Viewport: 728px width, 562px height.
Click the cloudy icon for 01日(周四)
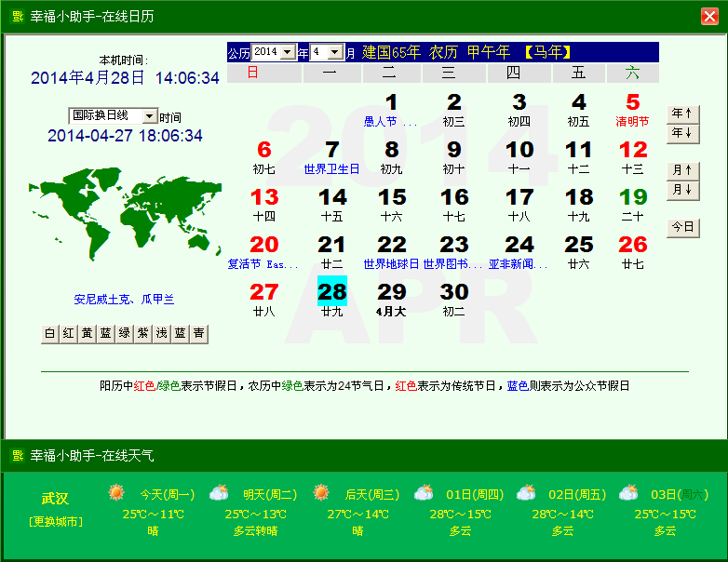click(424, 492)
